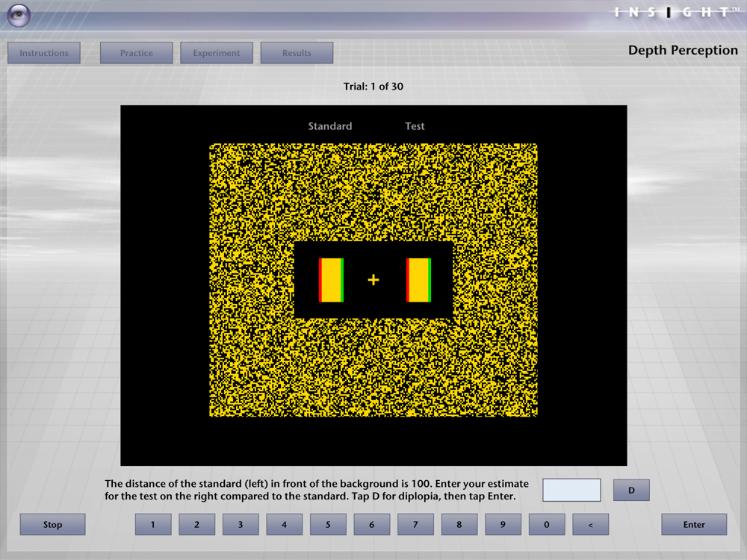
Task: Click the INSIGHT logo text
Action: (678, 12)
